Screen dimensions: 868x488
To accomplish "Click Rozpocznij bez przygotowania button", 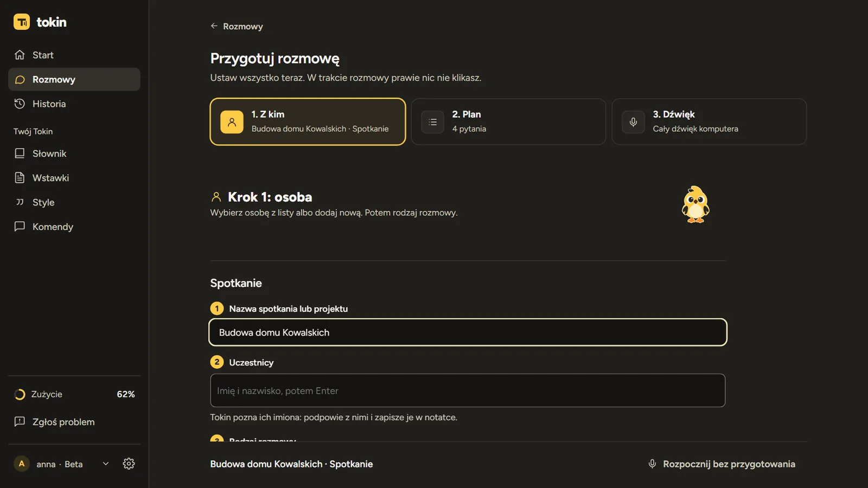I will 722,464.
